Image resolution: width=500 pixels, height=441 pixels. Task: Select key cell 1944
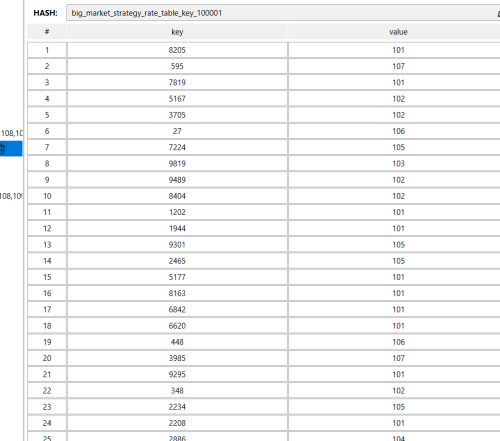[x=177, y=228]
